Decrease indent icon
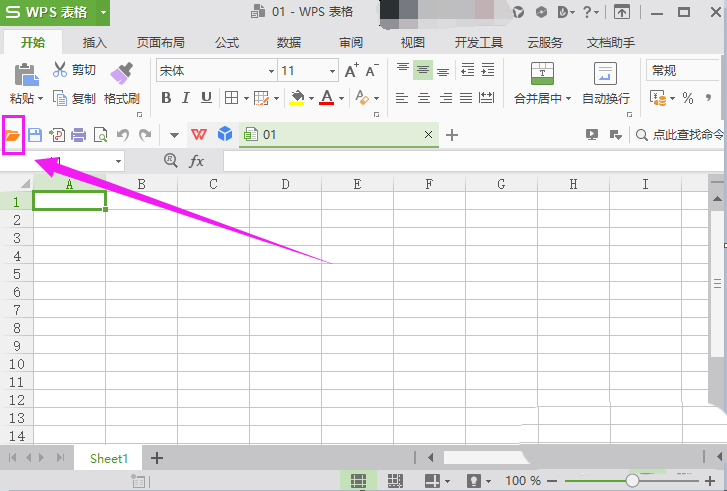This screenshot has width=727, height=491. (x=467, y=70)
